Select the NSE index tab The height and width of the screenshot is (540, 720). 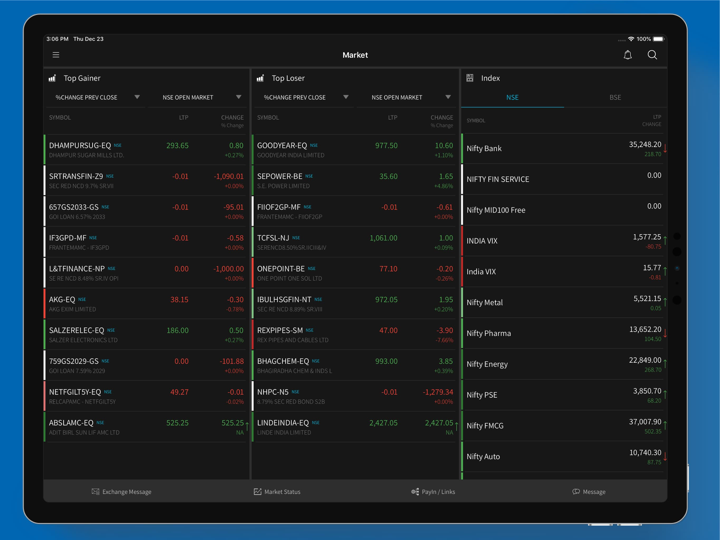coord(512,98)
